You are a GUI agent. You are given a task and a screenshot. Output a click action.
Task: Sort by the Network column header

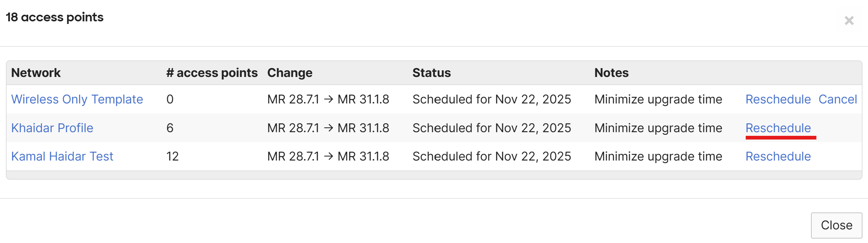point(36,73)
